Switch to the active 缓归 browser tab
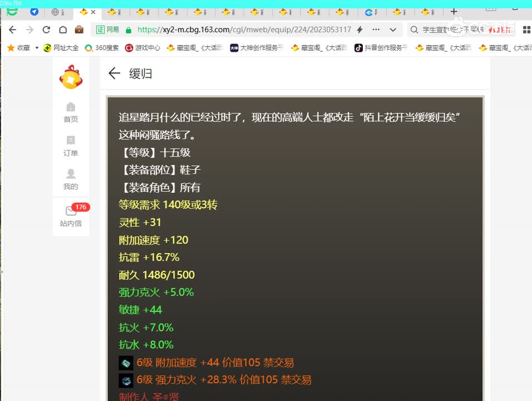The height and width of the screenshot is (401, 532). coord(83,11)
